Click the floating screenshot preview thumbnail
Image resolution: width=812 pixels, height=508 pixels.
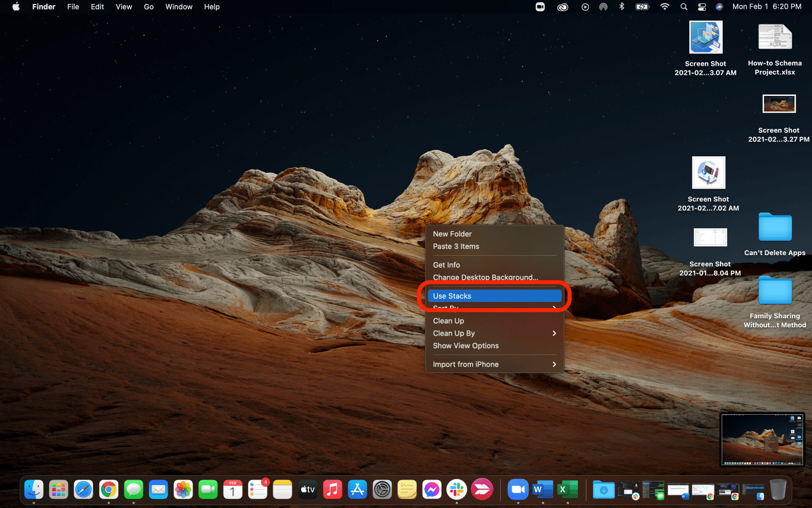coord(762,439)
